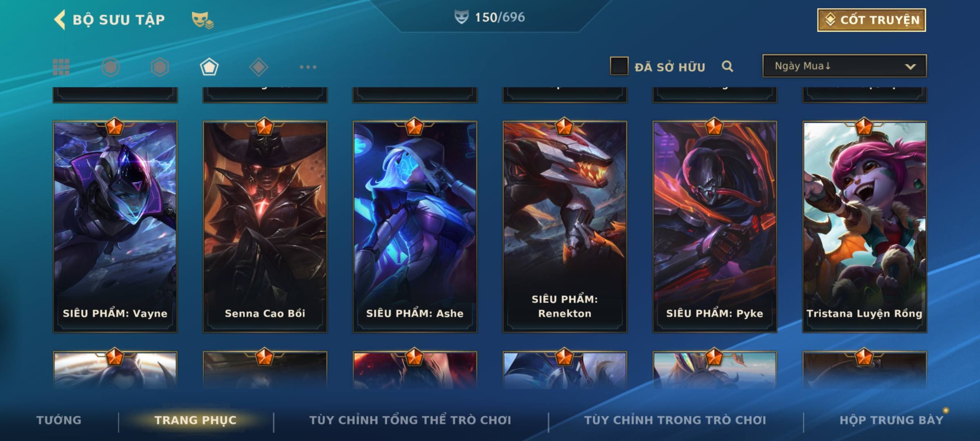Go back using the Bộ Sưu Tập arrow
Image resolution: width=980 pixels, height=441 pixels.
[60, 20]
